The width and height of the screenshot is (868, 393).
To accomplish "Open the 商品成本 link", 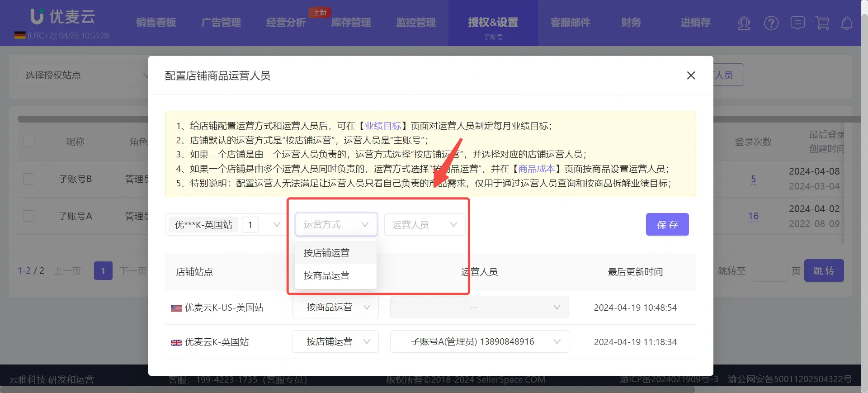I will (537, 169).
